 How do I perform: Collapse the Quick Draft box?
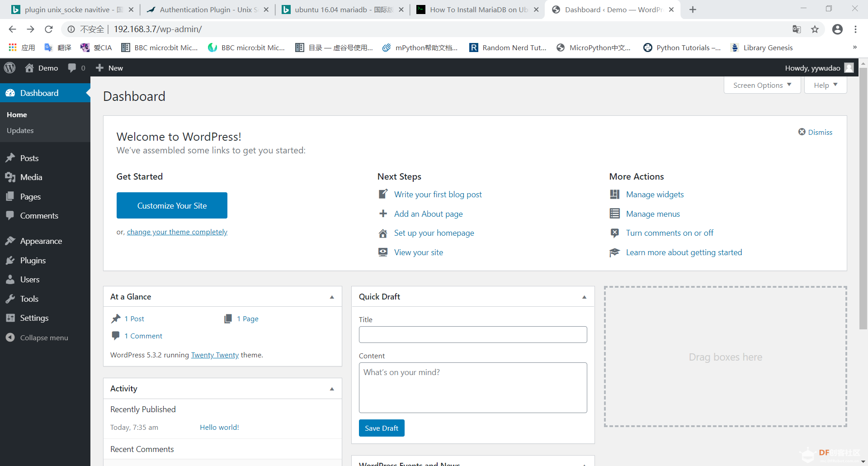[584, 297]
